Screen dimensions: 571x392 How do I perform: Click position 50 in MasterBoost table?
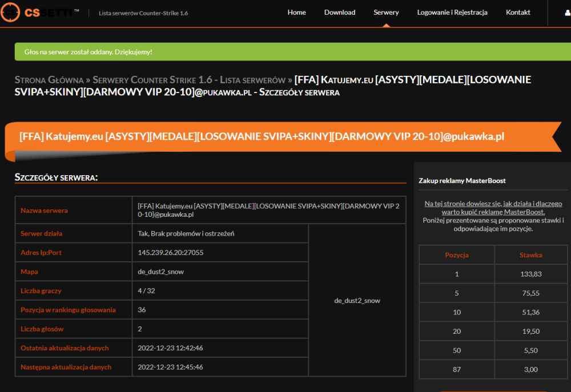click(x=457, y=350)
